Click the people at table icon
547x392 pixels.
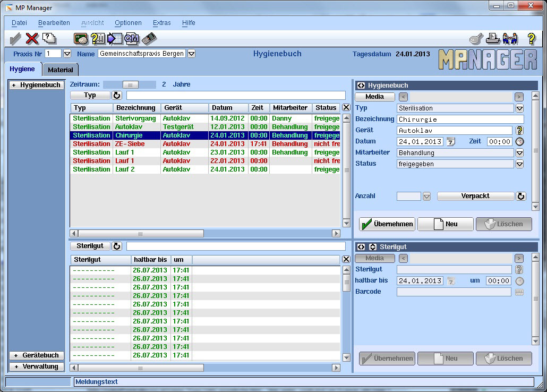coord(510,38)
